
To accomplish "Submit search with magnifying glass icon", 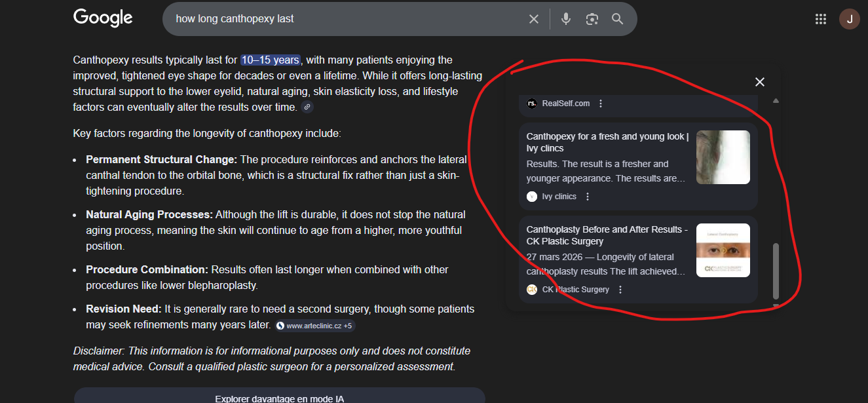I will [618, 19].
